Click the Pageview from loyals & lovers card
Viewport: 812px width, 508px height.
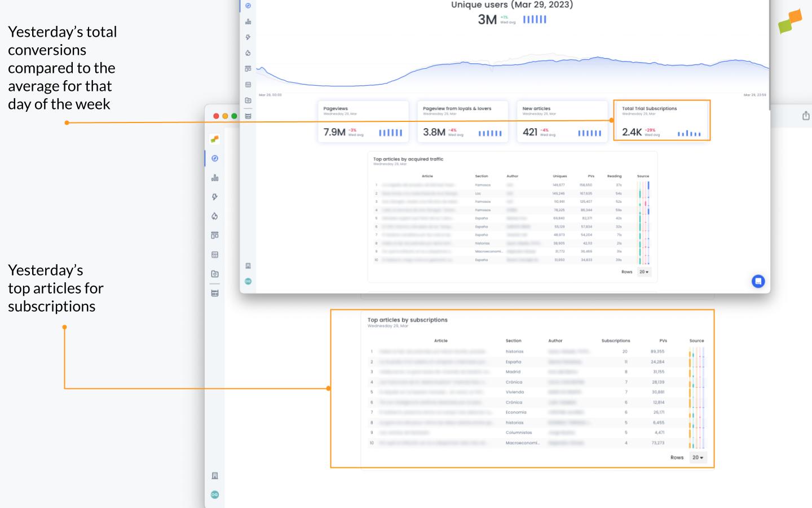pos(462,121)
